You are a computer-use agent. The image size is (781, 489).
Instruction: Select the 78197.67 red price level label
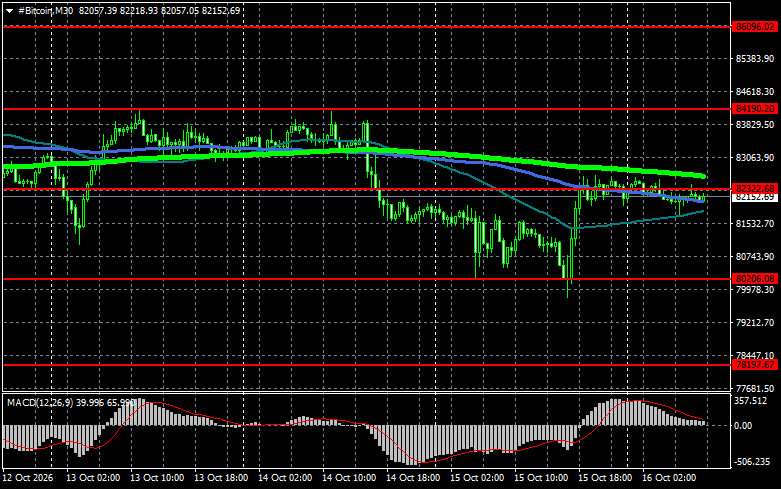pyautogui.click(x=755, y=365)
